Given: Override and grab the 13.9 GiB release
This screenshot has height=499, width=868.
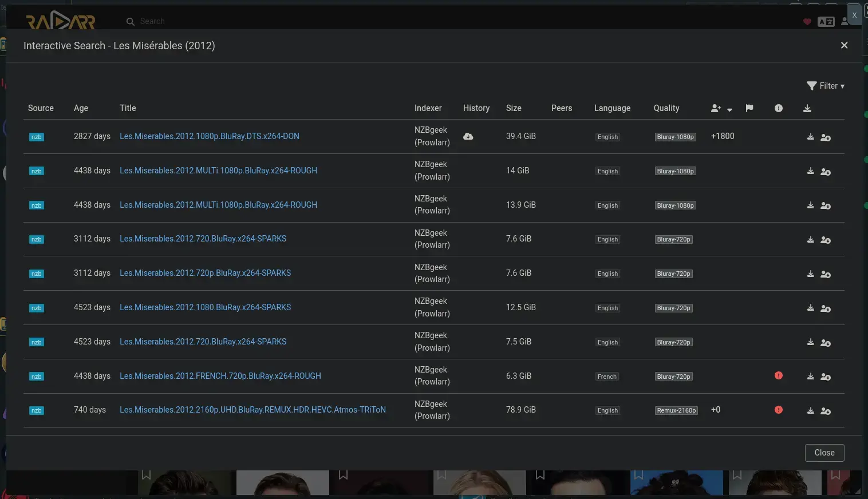Looking at the screenshot, I should (826, 205).
